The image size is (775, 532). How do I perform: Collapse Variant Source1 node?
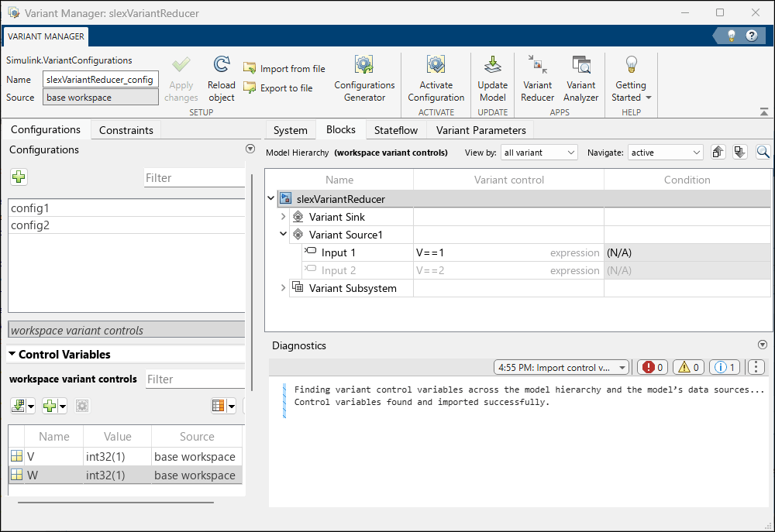283,234
